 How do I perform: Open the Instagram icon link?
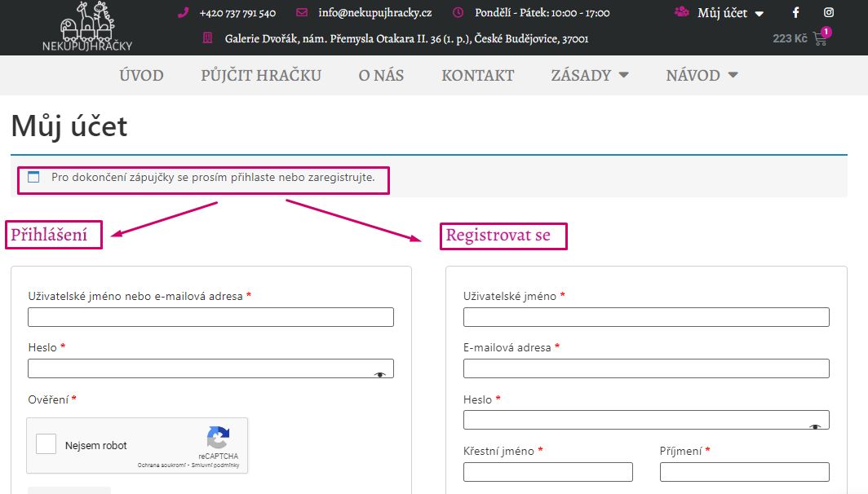click(x=829, y=13)
